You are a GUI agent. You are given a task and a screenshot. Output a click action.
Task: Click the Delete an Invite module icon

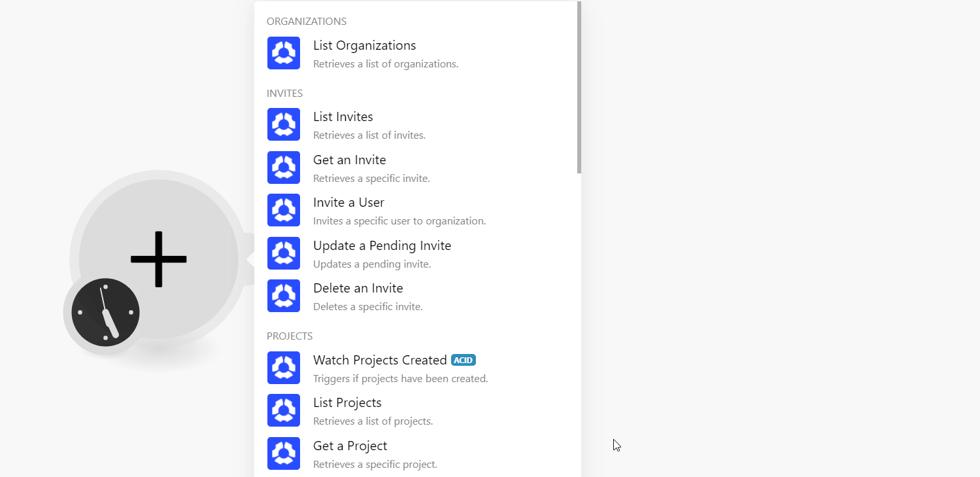(x=283, y=296)
